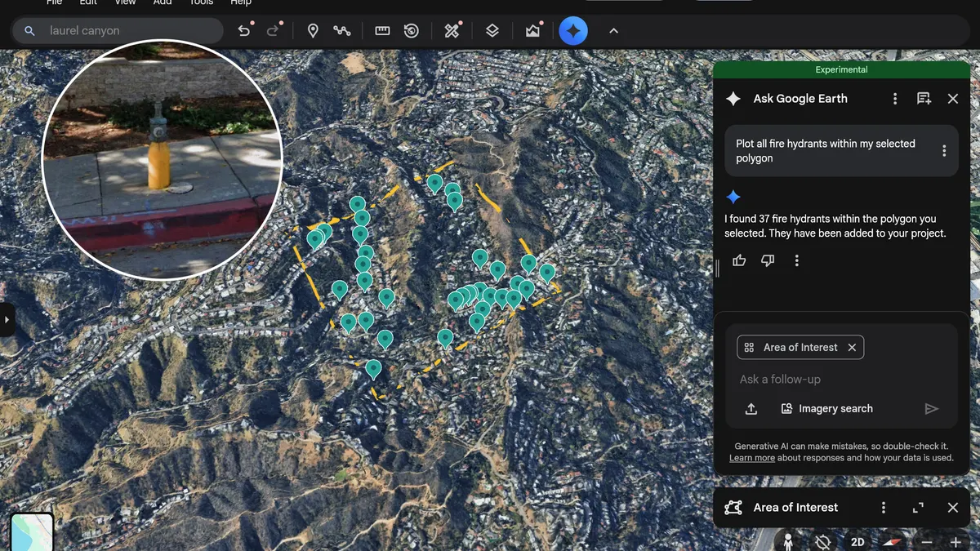Collapse the toolbar with the chevron
Screen dimensions: 980x551
click(x=613, y=30)
